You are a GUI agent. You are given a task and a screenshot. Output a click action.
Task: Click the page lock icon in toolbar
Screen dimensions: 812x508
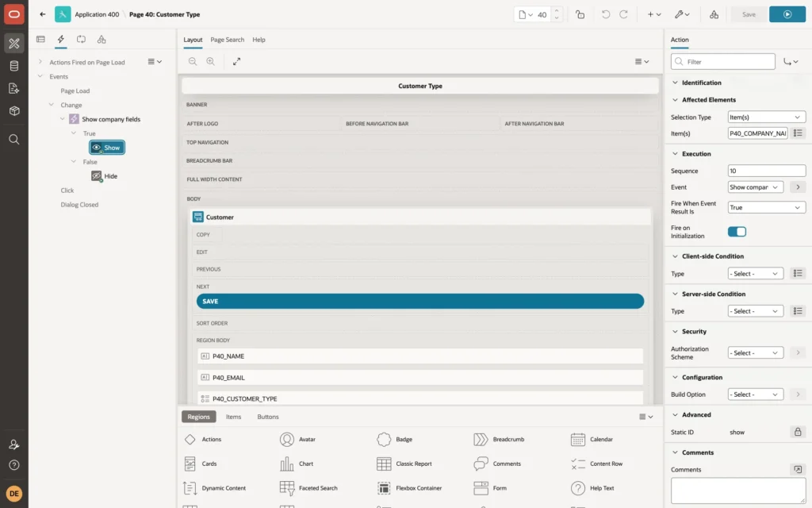580,14
